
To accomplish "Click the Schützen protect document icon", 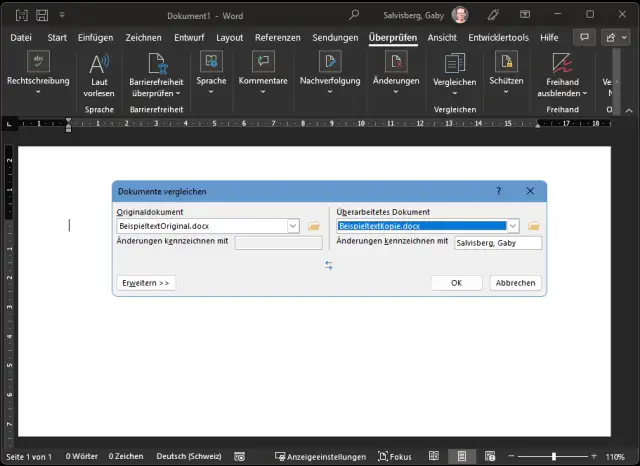I will click(x=506, y=63).
